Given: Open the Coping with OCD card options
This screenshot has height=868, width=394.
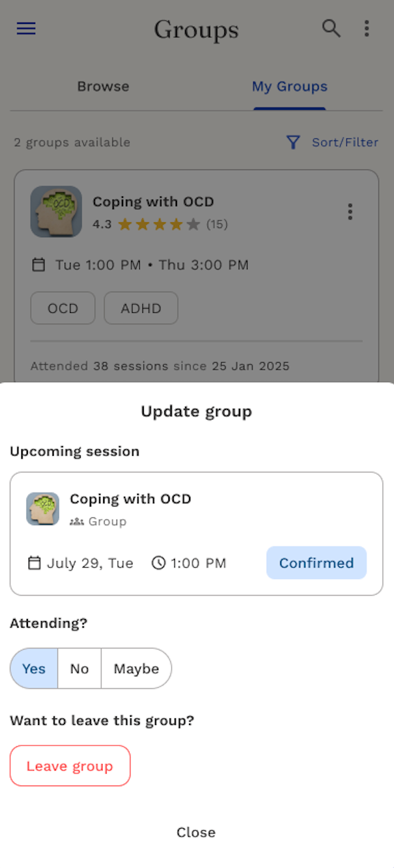Looking at the screenshot, I should click(x=350, y=212).
